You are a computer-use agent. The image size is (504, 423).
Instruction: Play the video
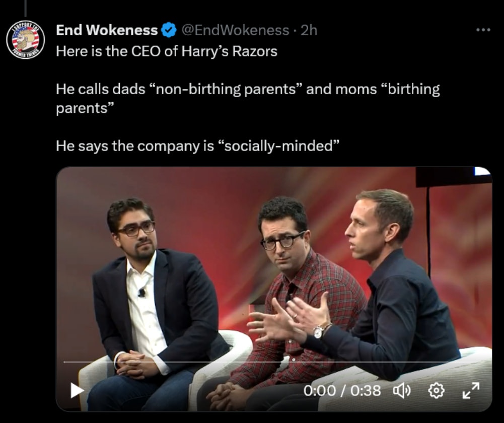(76, 390)
